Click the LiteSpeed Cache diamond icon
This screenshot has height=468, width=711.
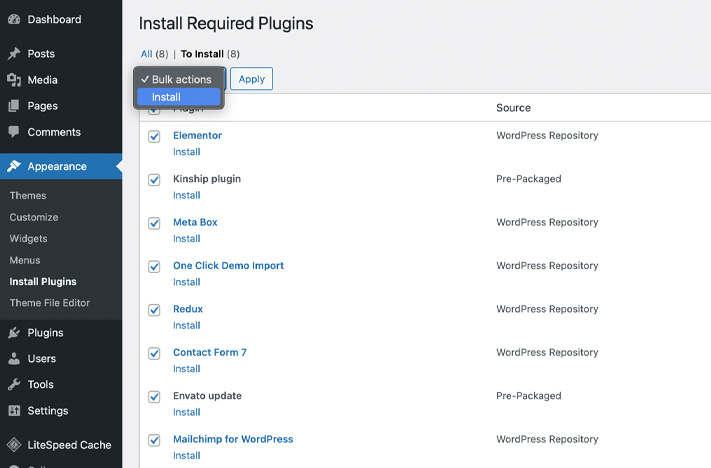pos(14,445)
